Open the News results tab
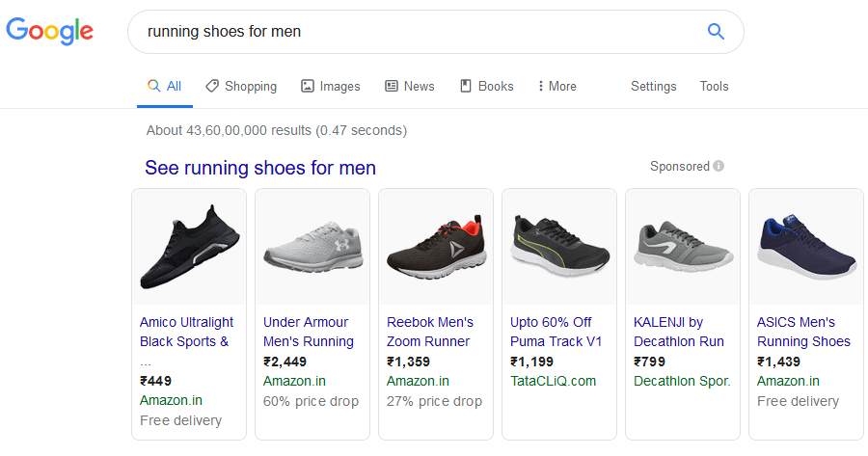Viewport: 868px width, 456px height. tap(409, 86)
